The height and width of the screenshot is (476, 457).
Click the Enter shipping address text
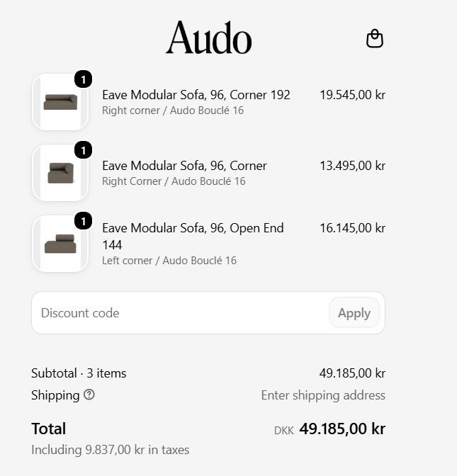point(323,395)
